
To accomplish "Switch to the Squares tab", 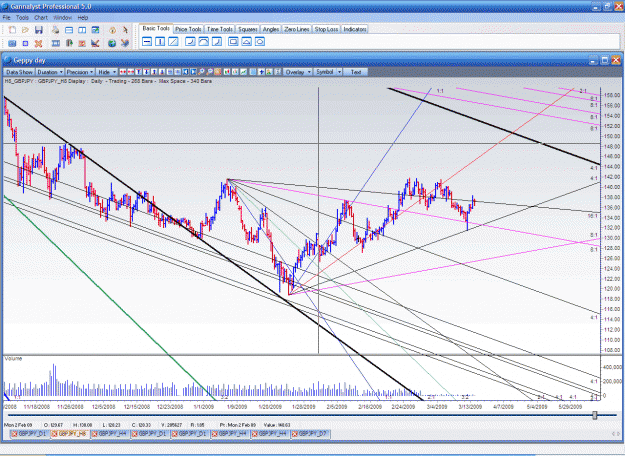I will tap(248, 29).
